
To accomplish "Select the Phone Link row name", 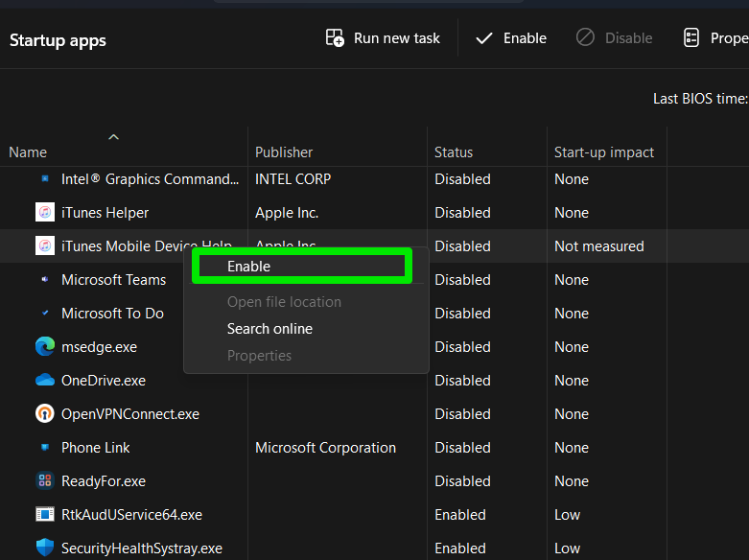I will click(x=95, y=447).
